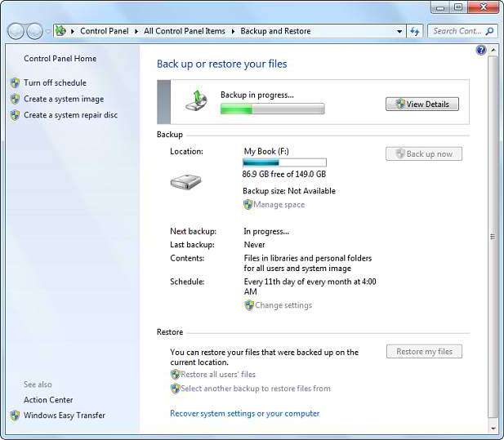Click the scrollbar up arrow

493,50
